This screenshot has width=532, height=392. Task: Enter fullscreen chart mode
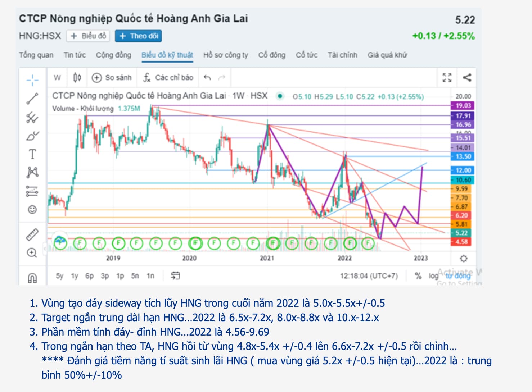pos(447,77)
